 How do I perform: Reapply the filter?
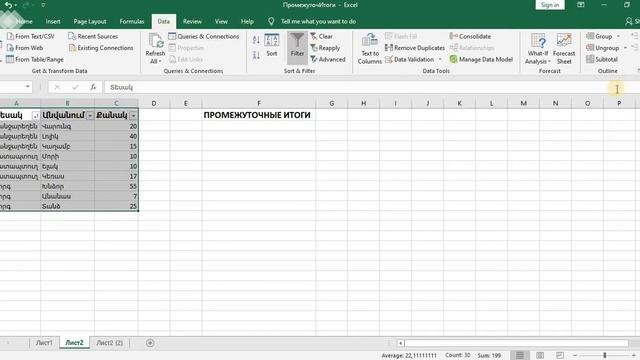pos(325,48)
